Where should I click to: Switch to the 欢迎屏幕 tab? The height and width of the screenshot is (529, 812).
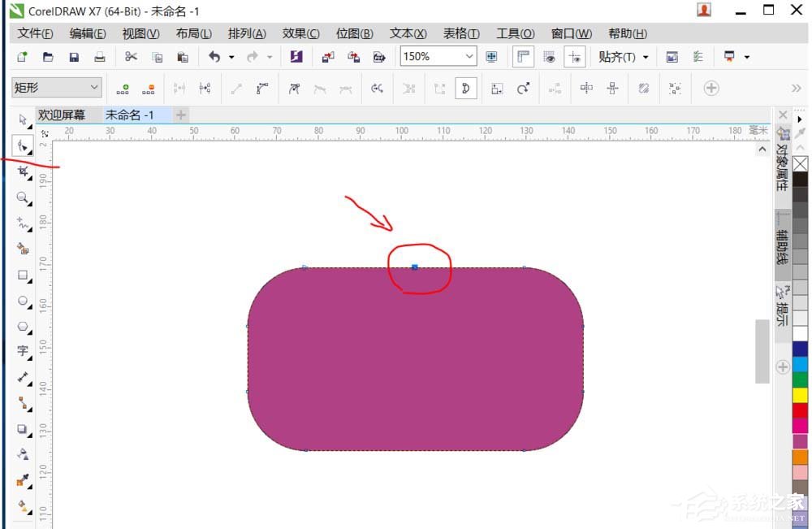61,115
